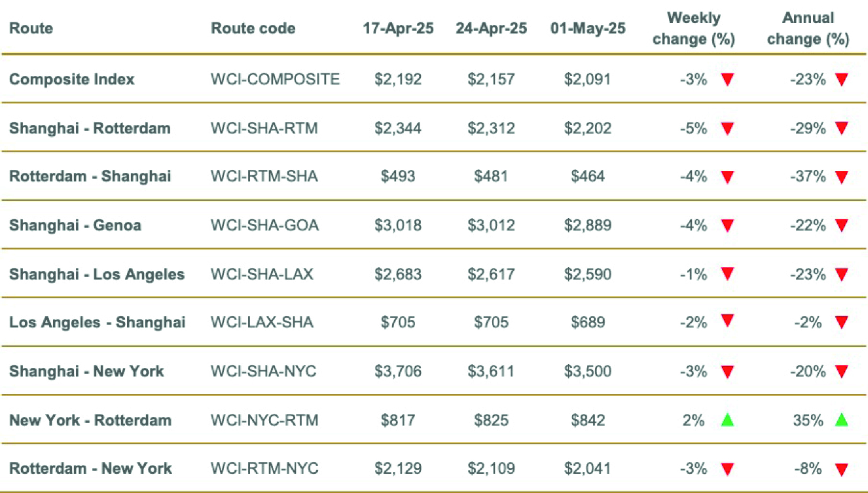This screenshot has width=868, height=493.
Task: Click red arrow next to Shanghai - Genoa -4%
Action: (x=727, y=225)
